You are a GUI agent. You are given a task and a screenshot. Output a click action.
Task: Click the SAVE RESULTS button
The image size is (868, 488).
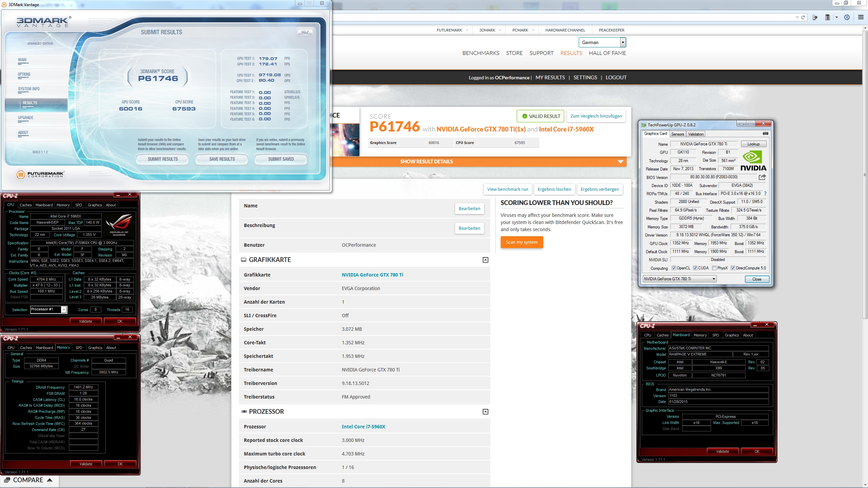click(222, 159)
